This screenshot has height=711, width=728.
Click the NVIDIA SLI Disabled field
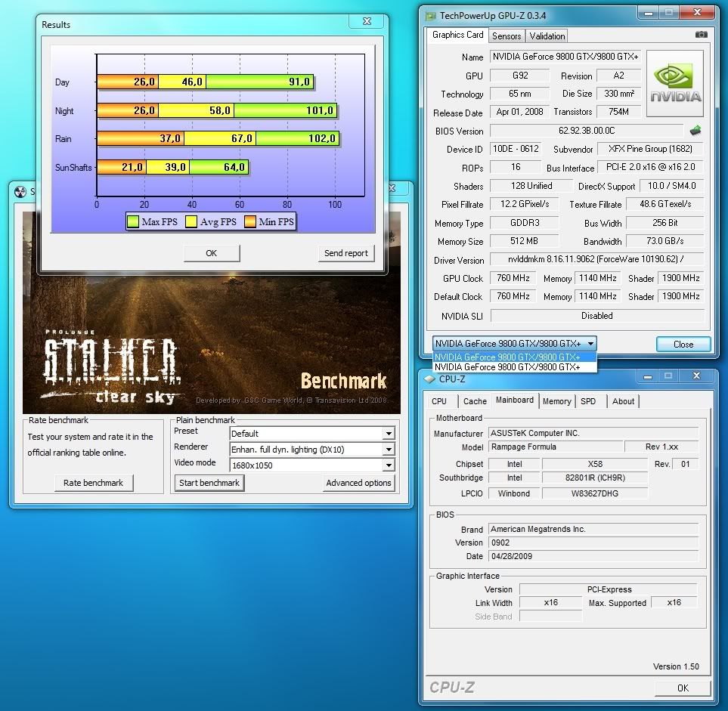pyautogui.click(x=597, y=316)
